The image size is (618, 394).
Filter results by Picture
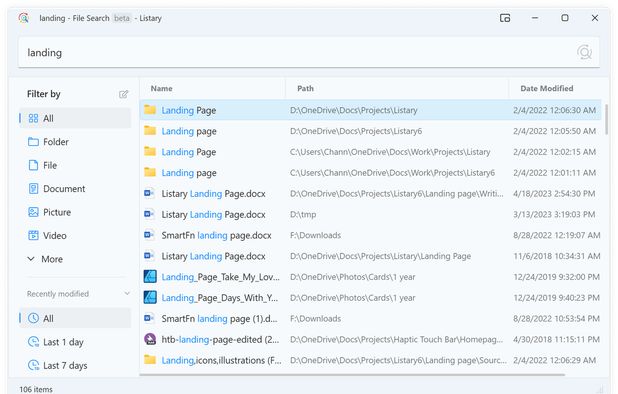click(x=75, y=212)
